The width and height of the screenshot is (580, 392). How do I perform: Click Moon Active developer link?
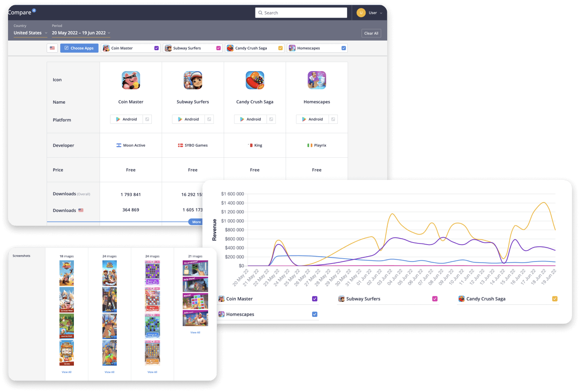134,145
